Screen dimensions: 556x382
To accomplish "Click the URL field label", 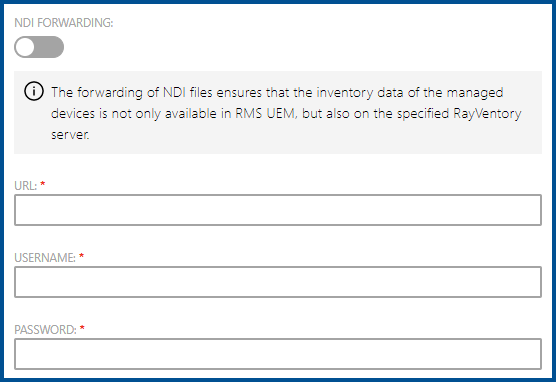I will pyautogui.click(x=26, y=186).
